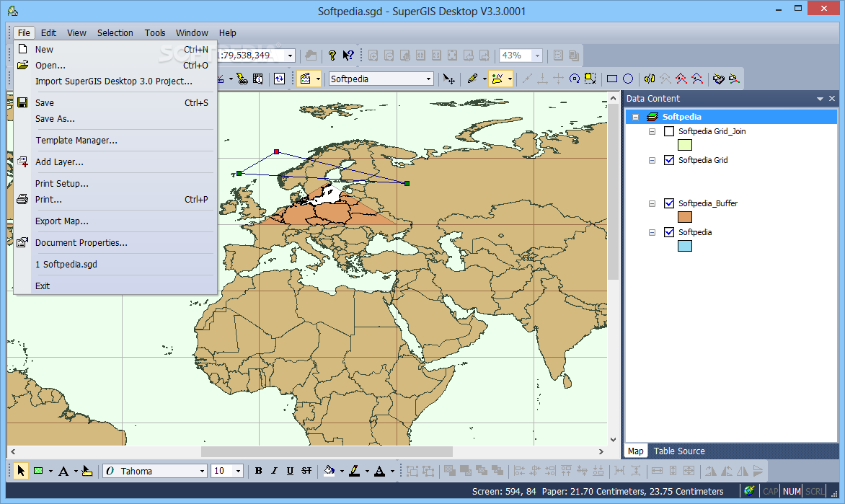Click the last pencil-line icon in editing toolbar

point(734,79)
